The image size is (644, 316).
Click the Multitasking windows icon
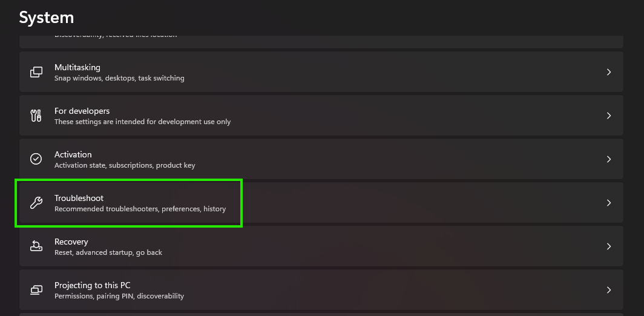tap(36, 72)
